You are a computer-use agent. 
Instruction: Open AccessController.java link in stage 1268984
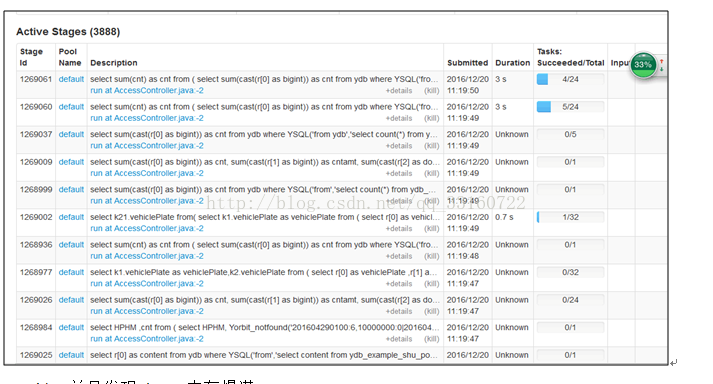(147, 339)
